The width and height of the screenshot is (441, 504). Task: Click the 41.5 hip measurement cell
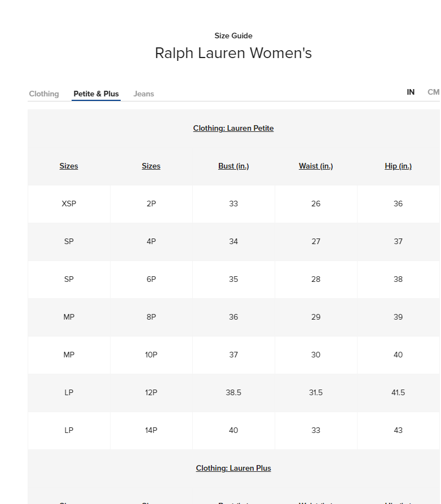coord(398,392)
